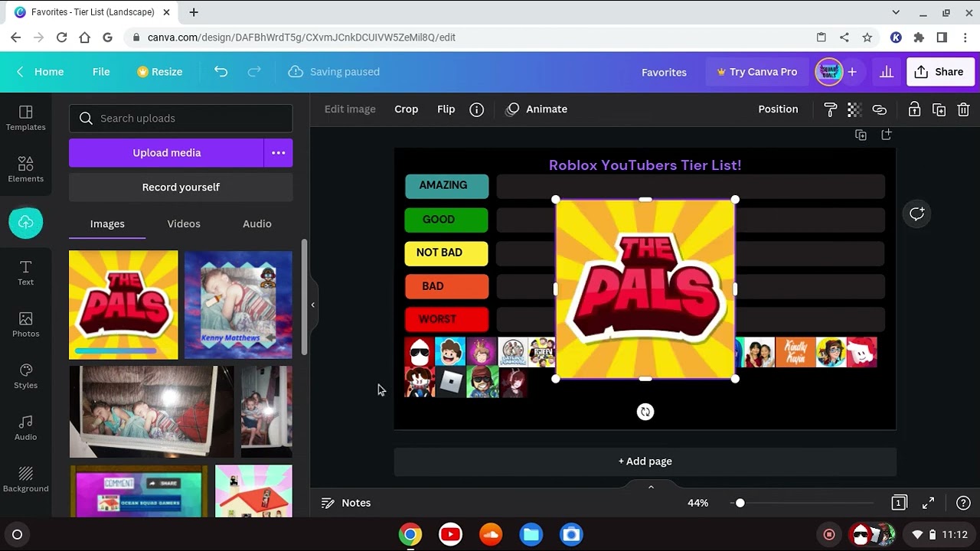Image resolution: width=980 pixels, height=551 pixels.
Task: Expand the page thumbnails chevron
Action: pyautogui.click(x=651, y=487)
